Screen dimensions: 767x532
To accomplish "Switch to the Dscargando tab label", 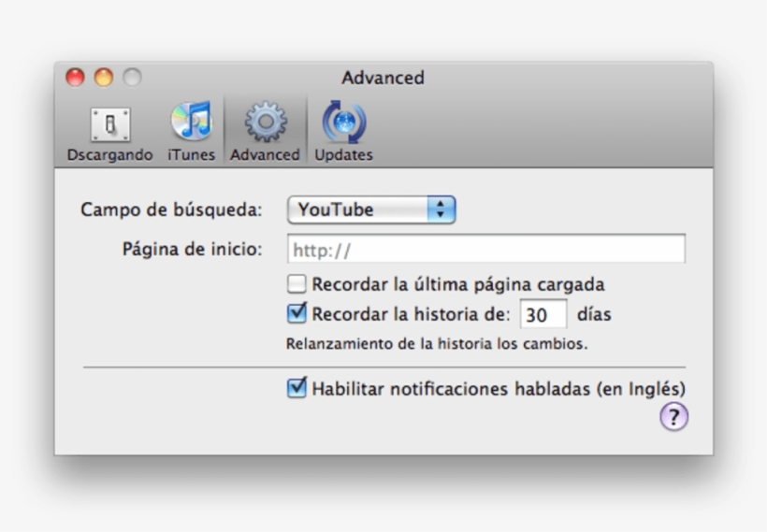I will click(x=109, y=155).
